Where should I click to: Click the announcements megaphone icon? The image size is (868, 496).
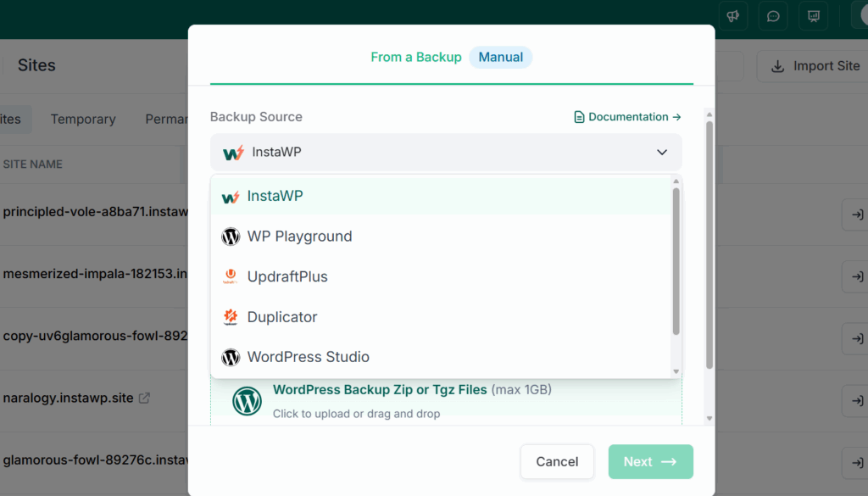click(x=733, y=16)
